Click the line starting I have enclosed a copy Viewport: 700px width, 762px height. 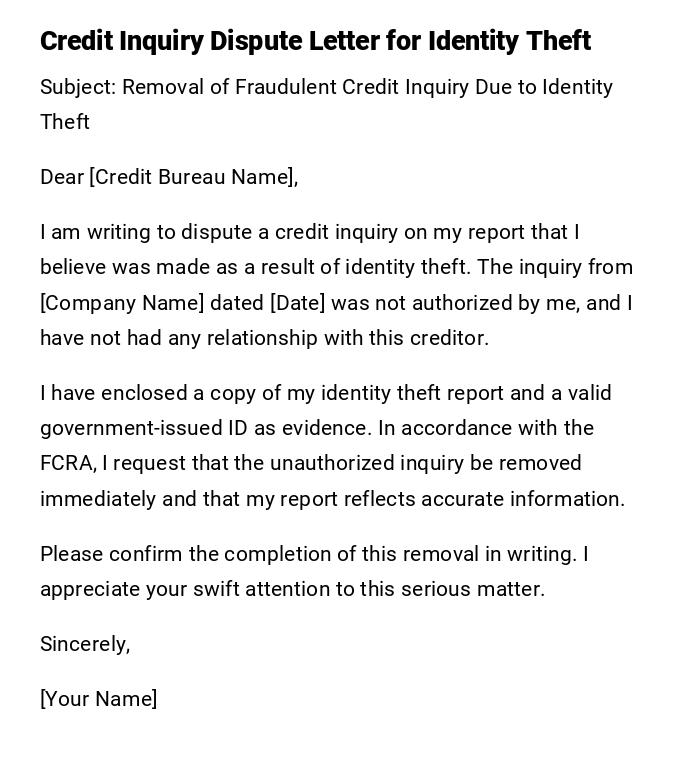(x=325, y=393)
